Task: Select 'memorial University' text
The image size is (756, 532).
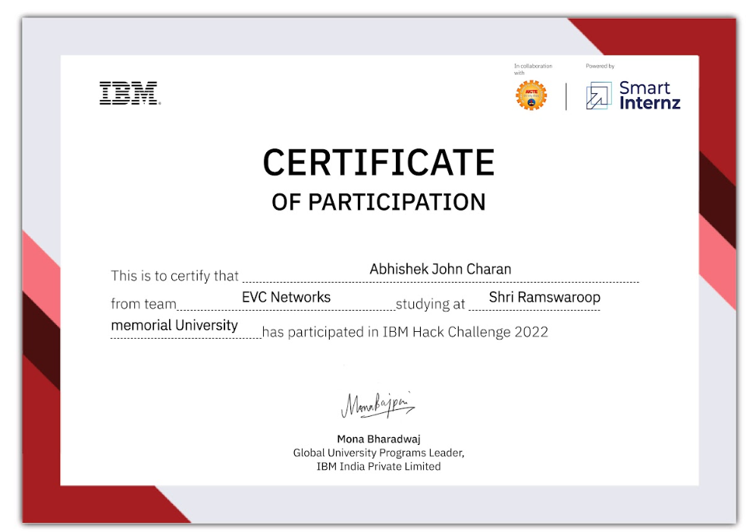Action: [174, 325]
